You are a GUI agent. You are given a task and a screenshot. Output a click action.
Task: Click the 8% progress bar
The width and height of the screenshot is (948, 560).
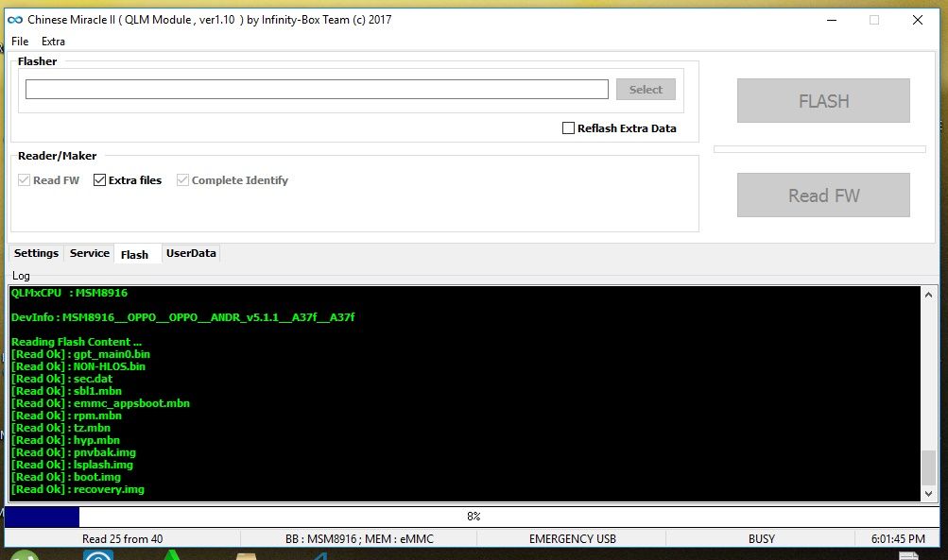[x=473, y=517]
